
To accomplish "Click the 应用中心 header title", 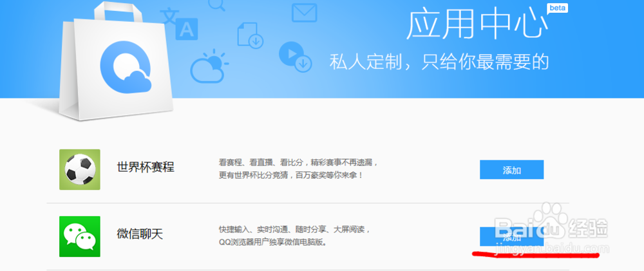I will click(477, 24).
